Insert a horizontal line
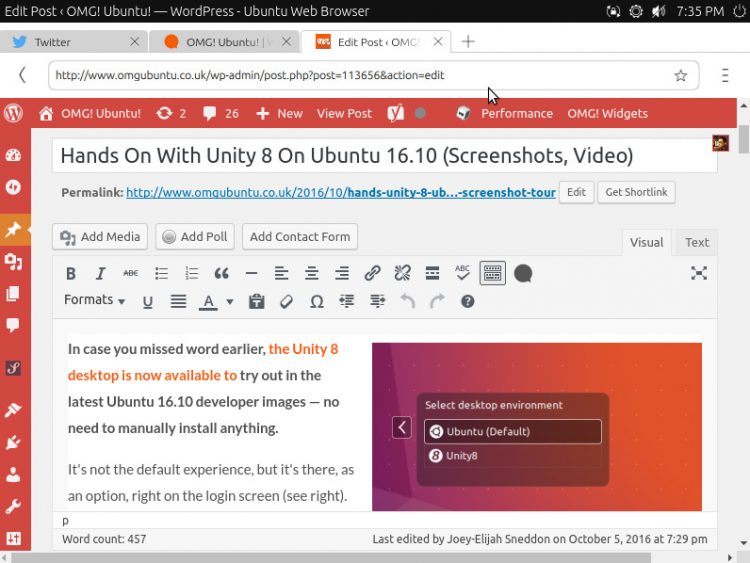 [x=251, y=274]
